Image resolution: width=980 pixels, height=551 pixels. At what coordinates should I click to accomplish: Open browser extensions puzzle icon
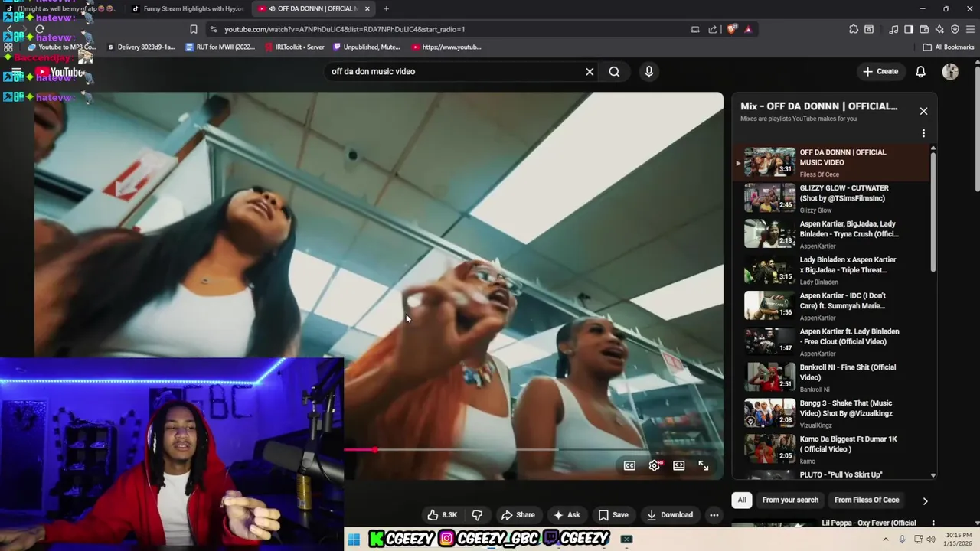[854, 29]
